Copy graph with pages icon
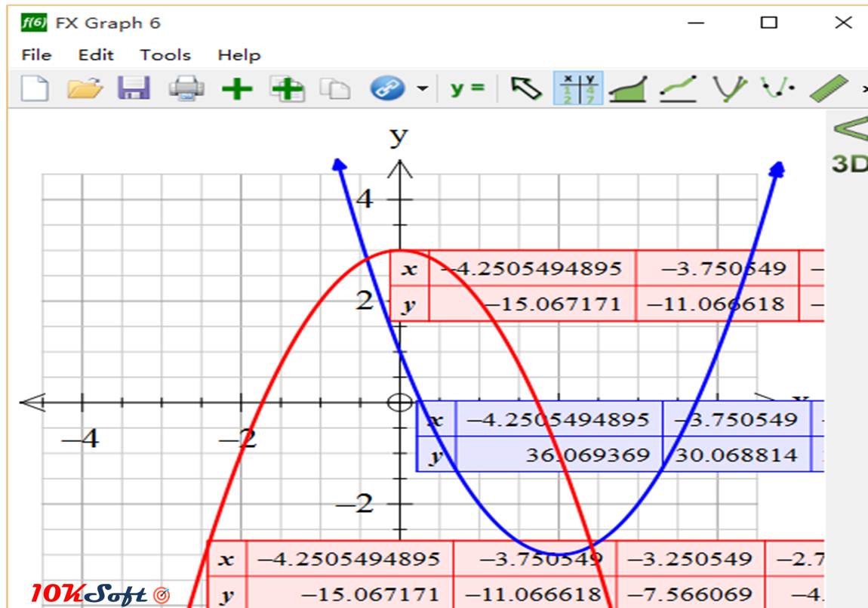Screen dimensions: 868x608 pyautogui.click(x=335, y=88)
